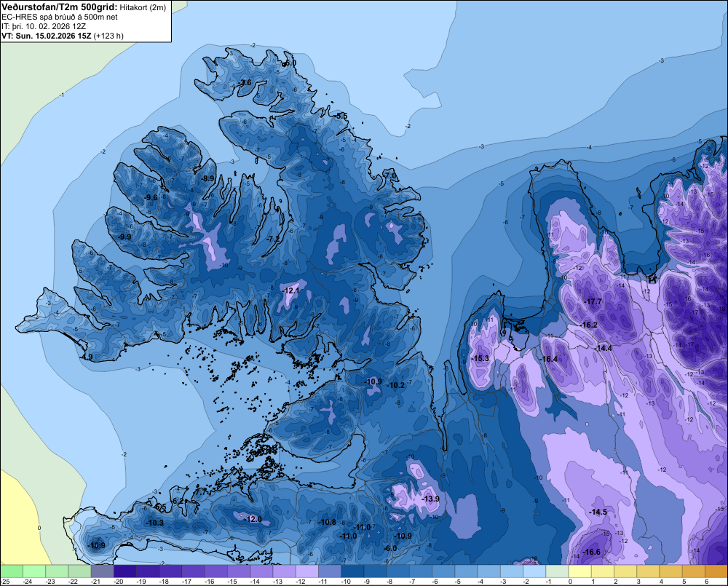Screen dimensions: 728x586
Task: Click the -12.1 temperature label
Action: coord(290,290)
